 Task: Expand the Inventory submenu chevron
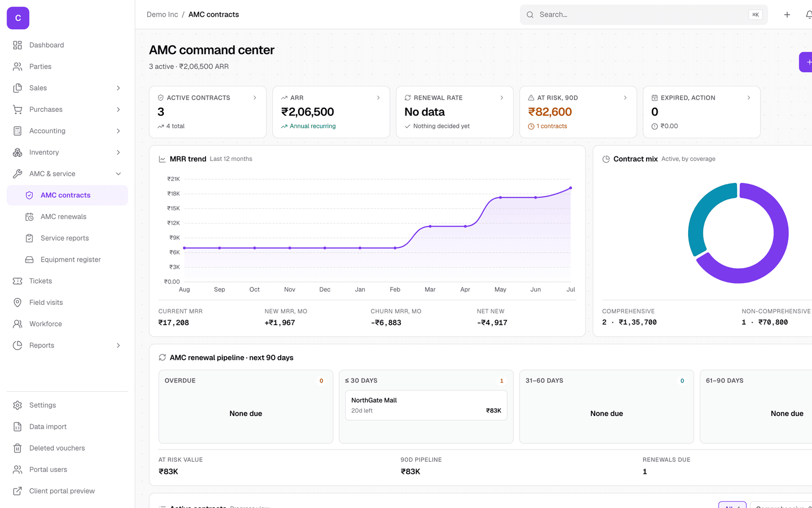[118, 152]
